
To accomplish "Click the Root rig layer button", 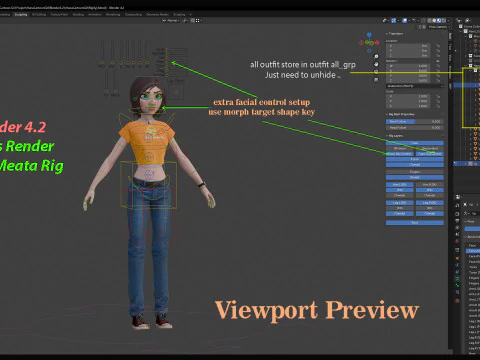I will [415, 223].
